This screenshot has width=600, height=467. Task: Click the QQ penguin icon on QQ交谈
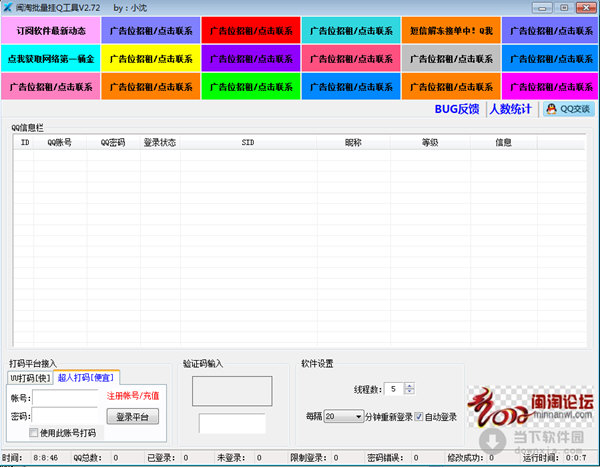(x=551, y=109)
